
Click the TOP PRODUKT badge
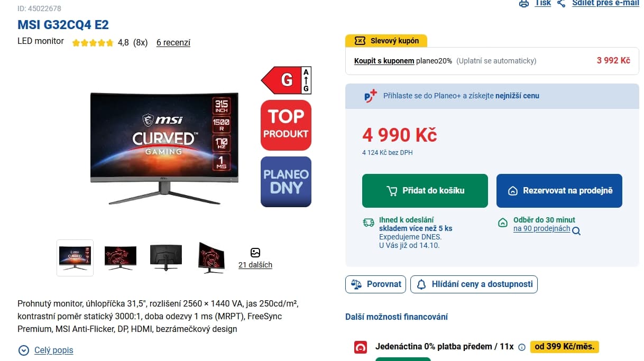[286, 125]
